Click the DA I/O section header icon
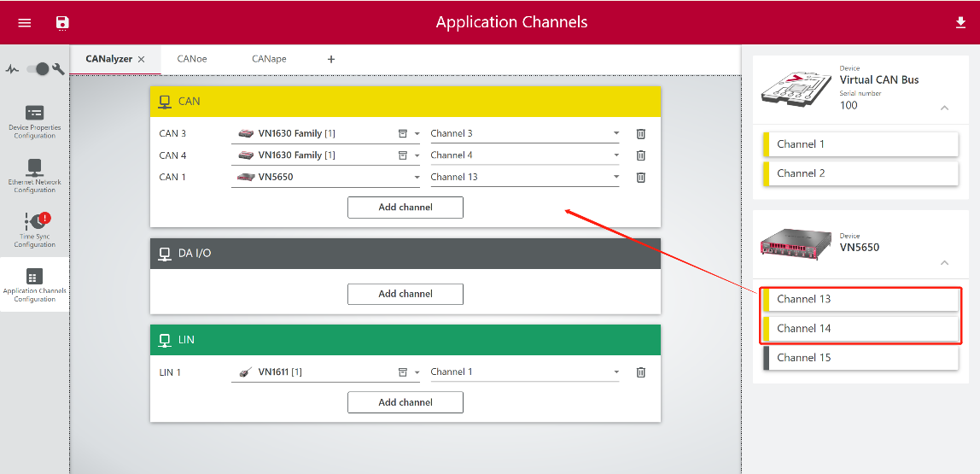The width and height of the screenshot is (980, 474). pos(165,254)
